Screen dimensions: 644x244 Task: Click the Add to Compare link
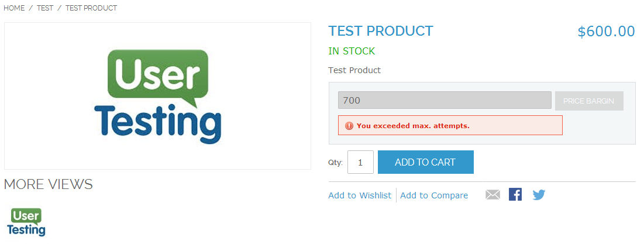point(434,195)
